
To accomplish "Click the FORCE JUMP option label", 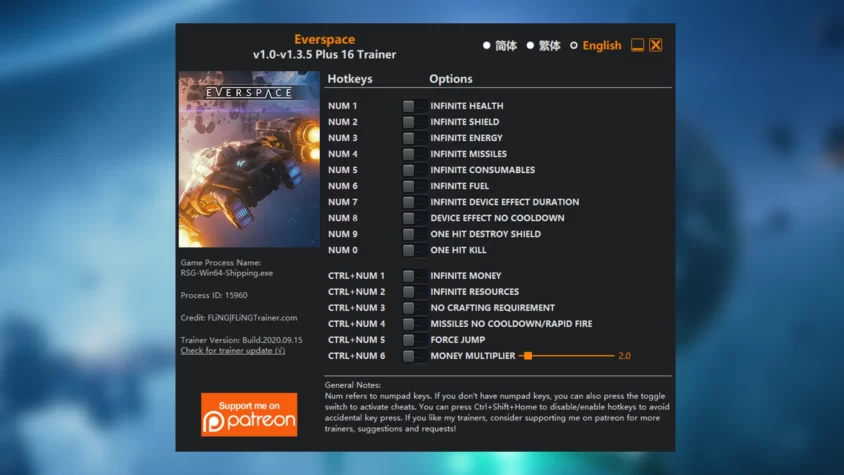I will click(x=458, y=340).
